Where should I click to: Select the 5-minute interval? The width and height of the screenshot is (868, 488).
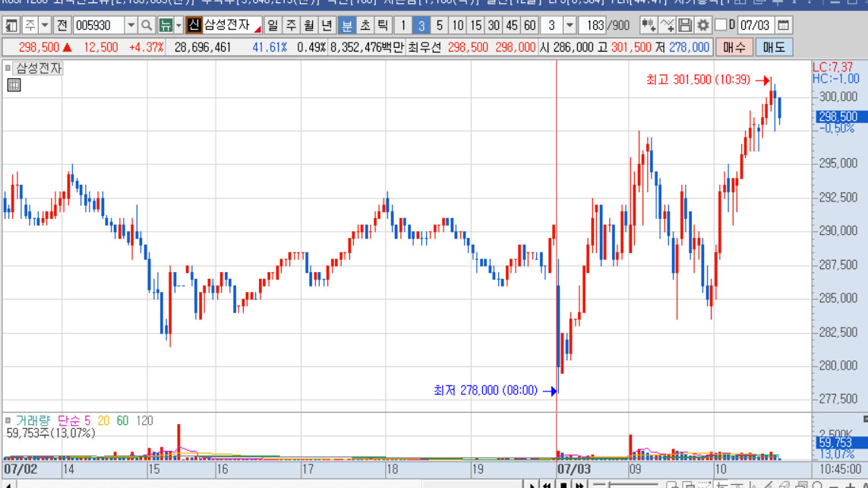(440, 26)
